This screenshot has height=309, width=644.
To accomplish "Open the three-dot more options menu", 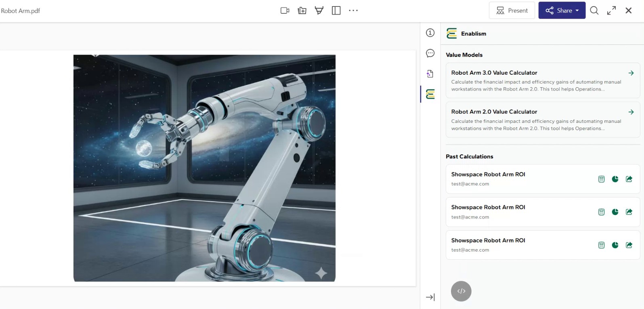I will (x=353, y=11).
